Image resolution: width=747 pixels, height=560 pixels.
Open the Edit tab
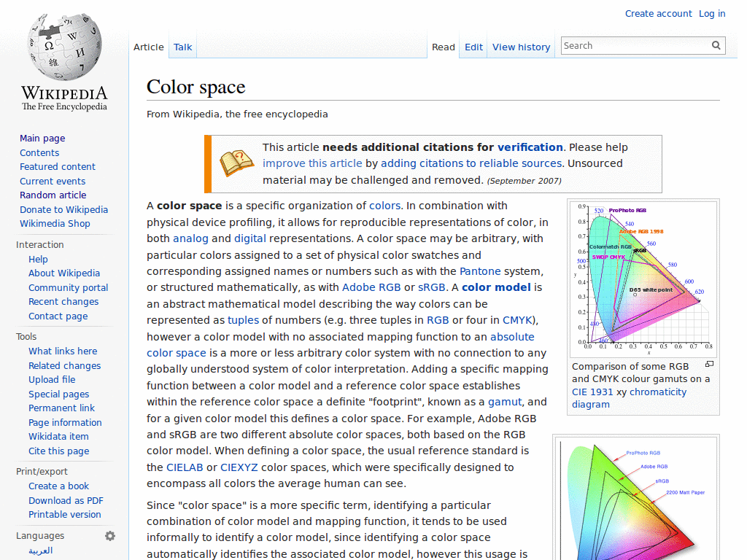(473, 47)
